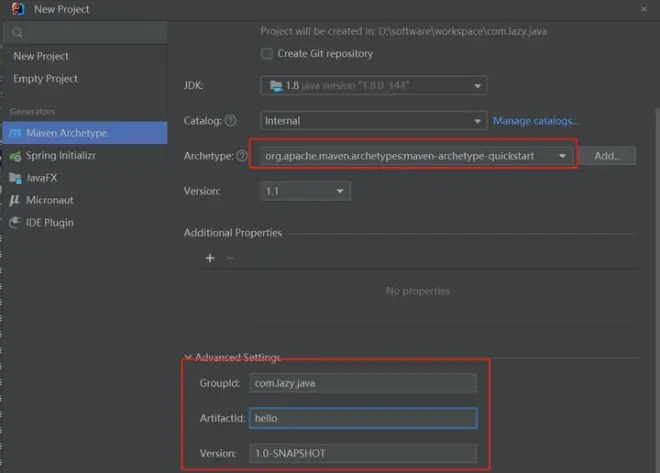Click the JavaFX folder icon
The width and height of the screenshot is (660, 473).
pos(16,178)
